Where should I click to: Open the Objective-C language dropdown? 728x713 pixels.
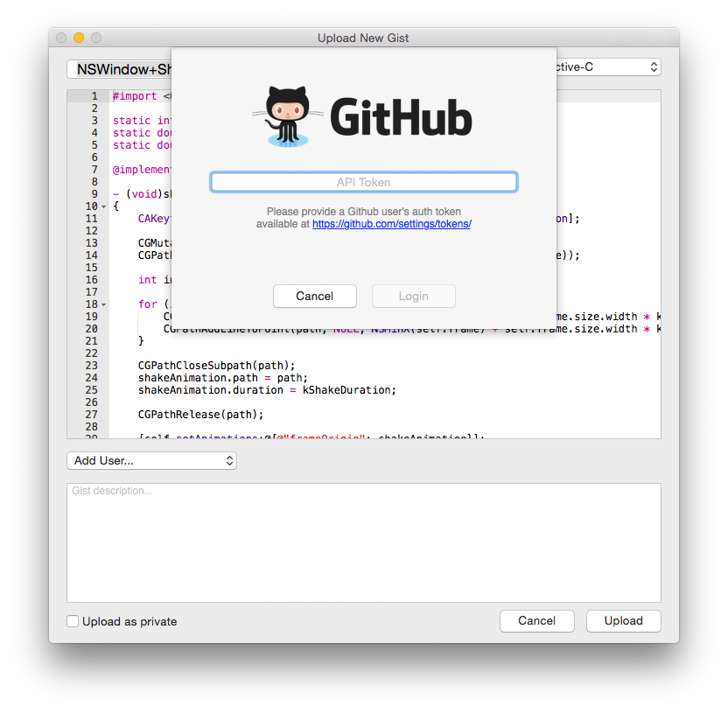click(x=608, y=67)
